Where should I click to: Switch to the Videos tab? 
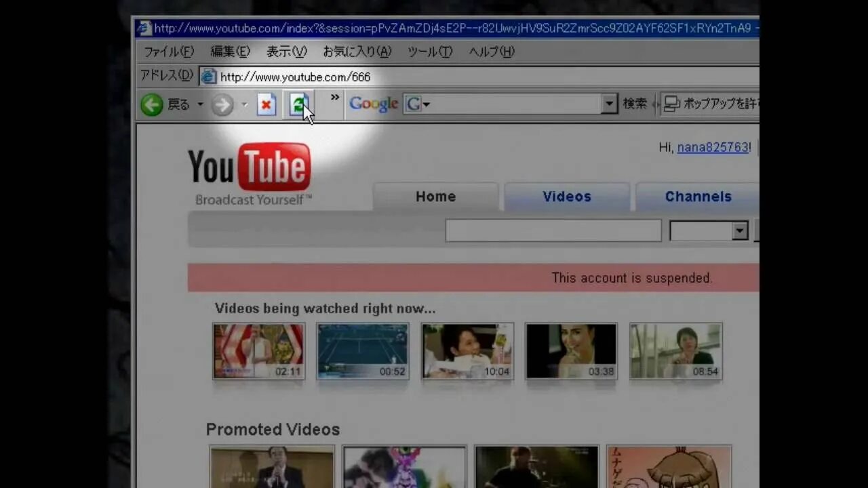pyautogui.click(x=567, y=197)
